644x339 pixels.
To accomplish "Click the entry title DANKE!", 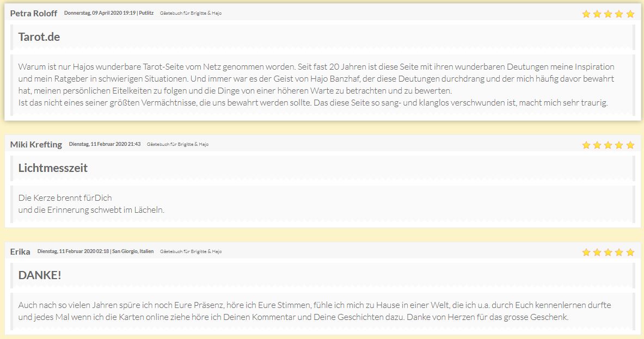I will pos(40,275).
